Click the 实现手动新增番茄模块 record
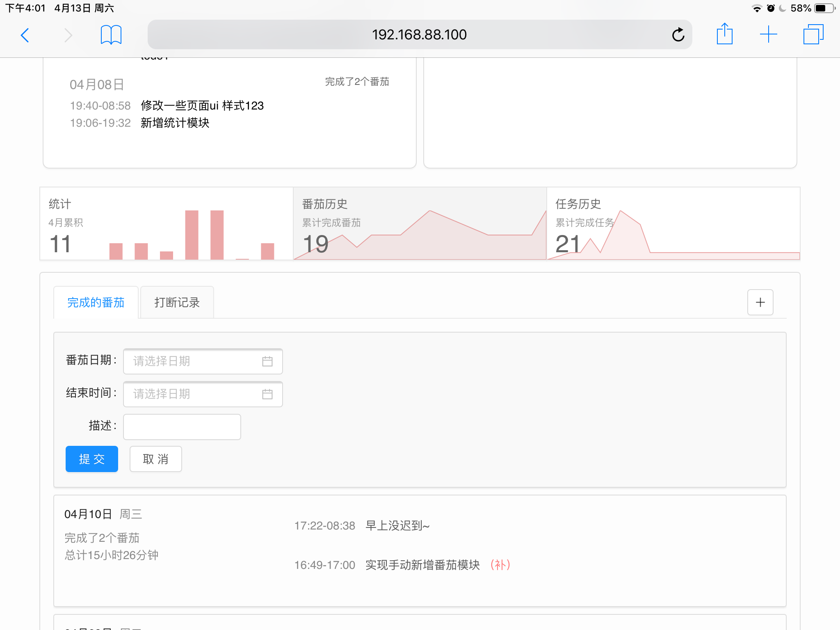Image resolution: width=840 pixels, height=630 pixels. 422,565
